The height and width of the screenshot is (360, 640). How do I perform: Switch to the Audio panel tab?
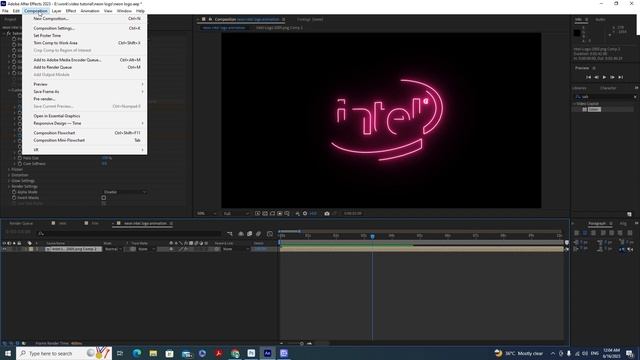pos(600,20)
